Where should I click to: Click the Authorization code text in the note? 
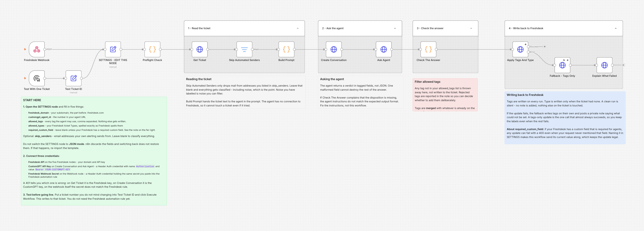point(145,166)
